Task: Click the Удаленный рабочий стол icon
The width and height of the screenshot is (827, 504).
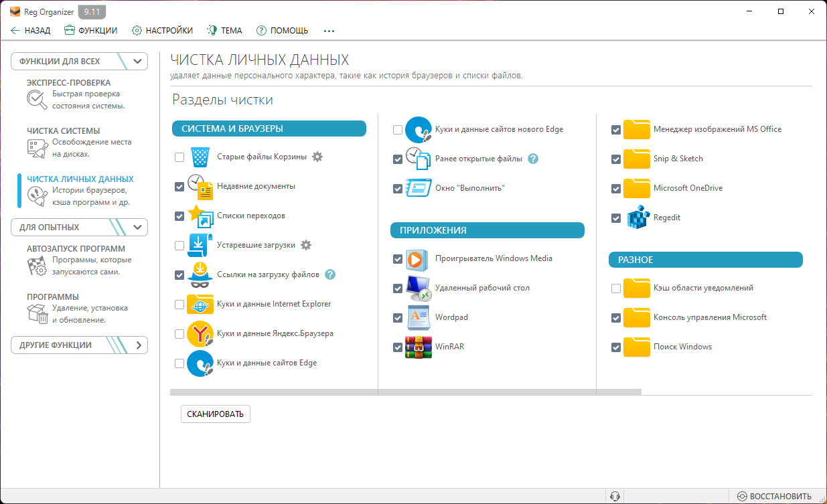Action: point(419,288)
